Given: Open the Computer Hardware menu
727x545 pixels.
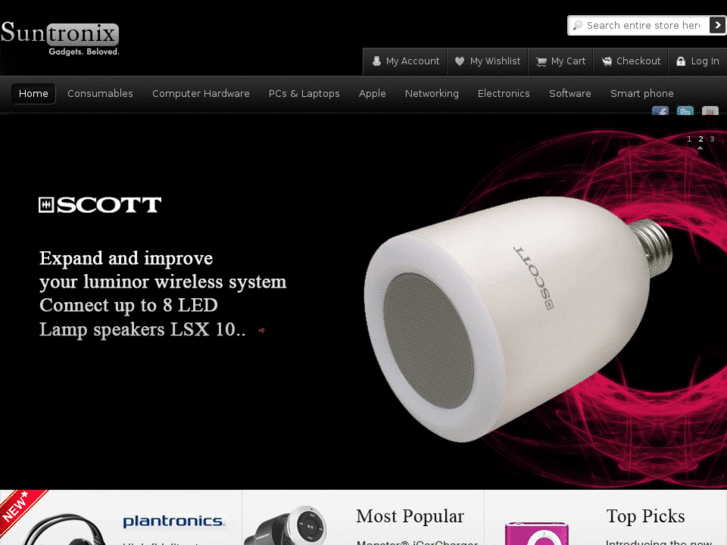Looking at the screenshot, I should tap(201, 93).
